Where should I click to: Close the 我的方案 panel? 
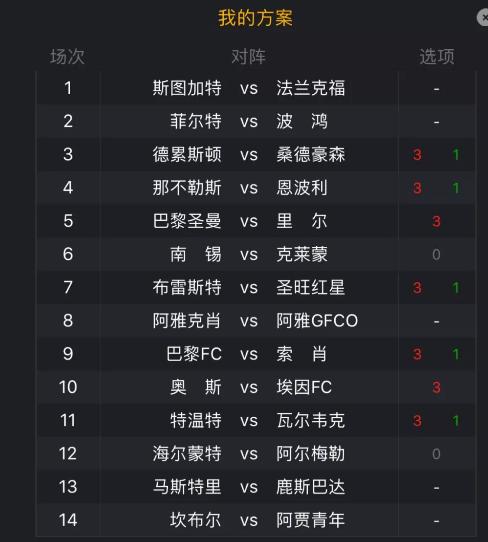[483, 17]
